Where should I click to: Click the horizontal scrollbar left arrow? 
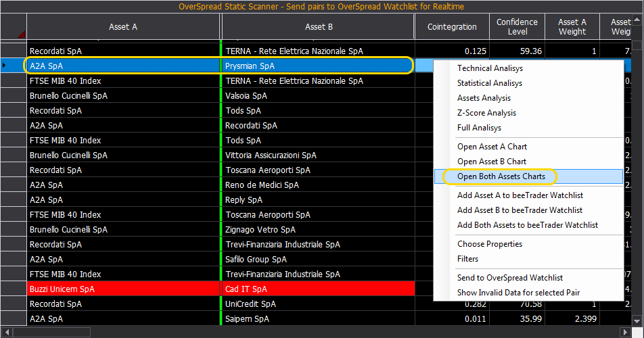coord(7,332)
